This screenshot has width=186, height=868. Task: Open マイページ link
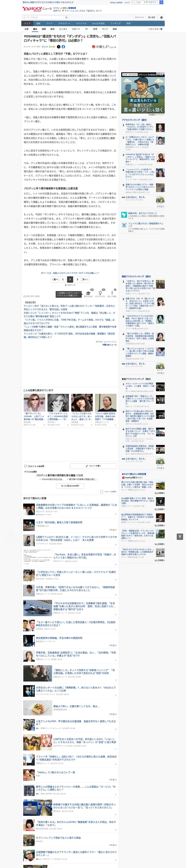pos(139,17)
